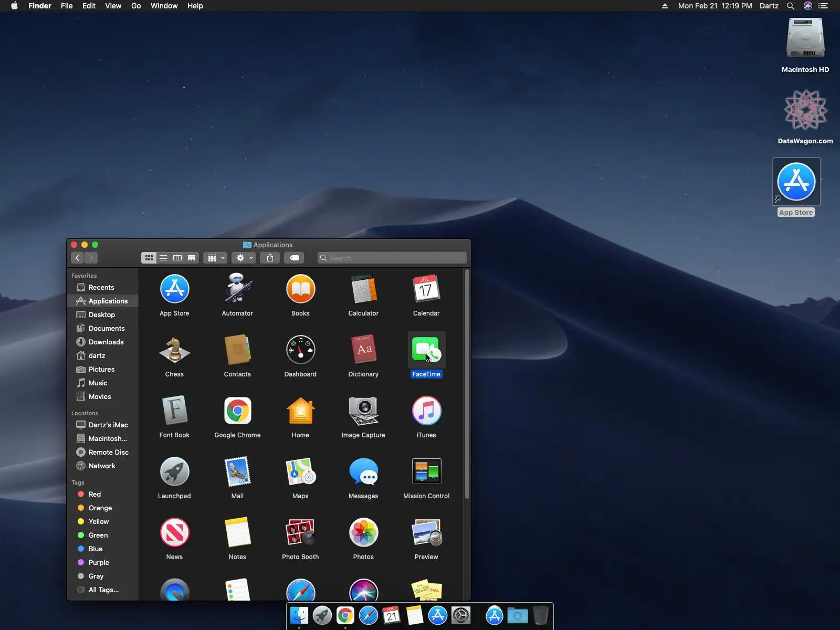This screenshot has width=840, height=630.
Task: Select the Photo Booth app icon
Action: click(x=300, y=532)
